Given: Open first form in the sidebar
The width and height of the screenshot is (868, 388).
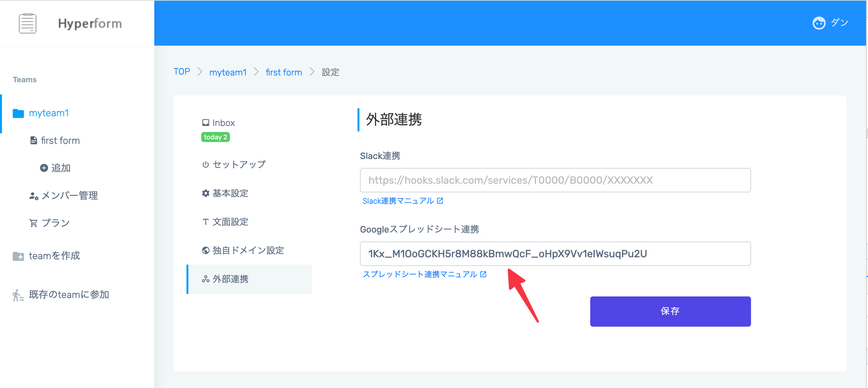Looking at the screenshot, I should (x=60, y=140).
